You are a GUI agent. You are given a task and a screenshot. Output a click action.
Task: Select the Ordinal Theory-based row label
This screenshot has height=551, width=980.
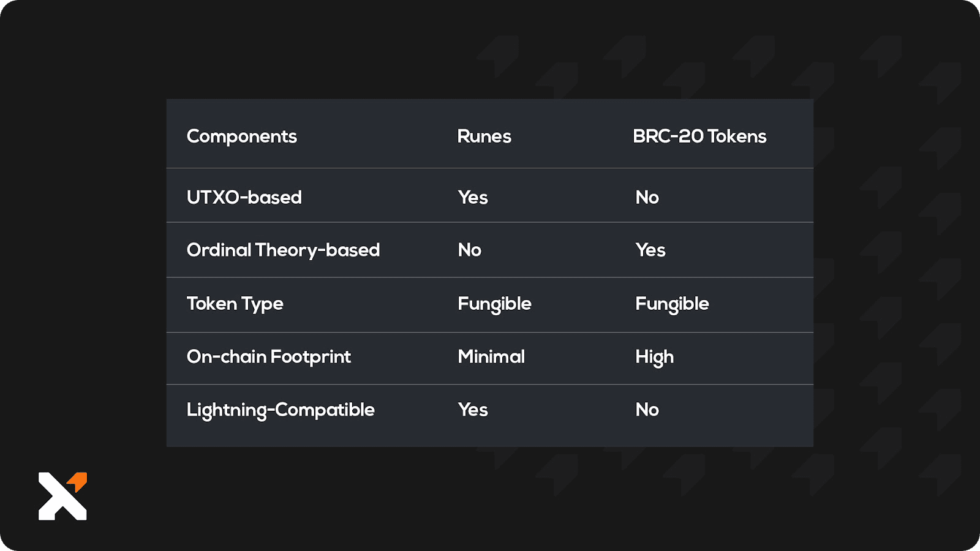pos(283,250)
